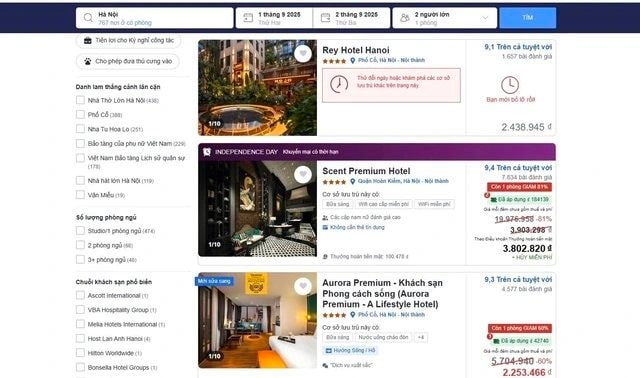Select the Cho phép đưa thú cưng vào chip
This screenshot has width=640, height=378.
[x=128, y=61]
